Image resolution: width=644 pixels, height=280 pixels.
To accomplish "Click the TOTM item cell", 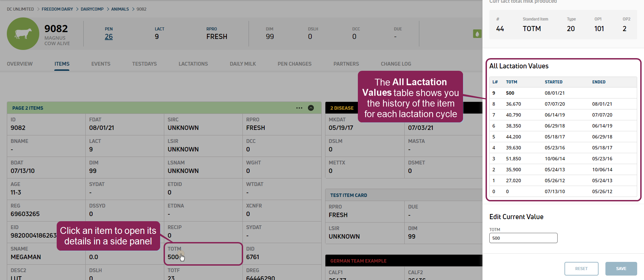I will tap(203, 254).
